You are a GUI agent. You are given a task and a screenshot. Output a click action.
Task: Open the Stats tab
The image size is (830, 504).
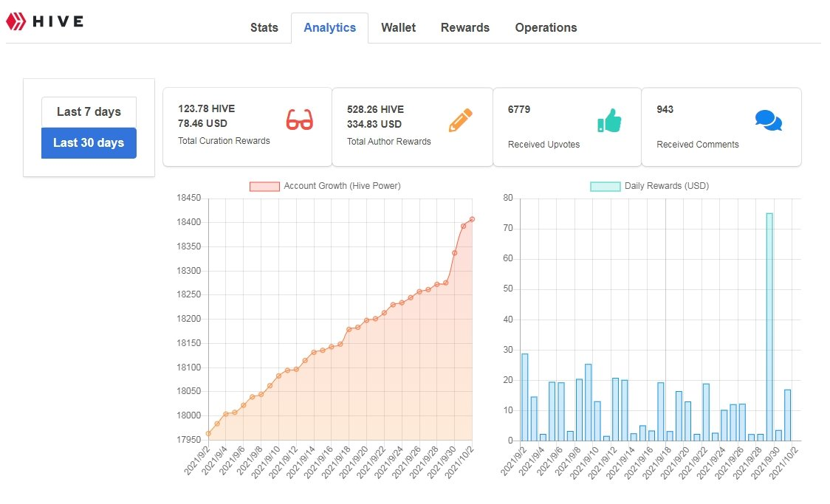coord(264,27)
